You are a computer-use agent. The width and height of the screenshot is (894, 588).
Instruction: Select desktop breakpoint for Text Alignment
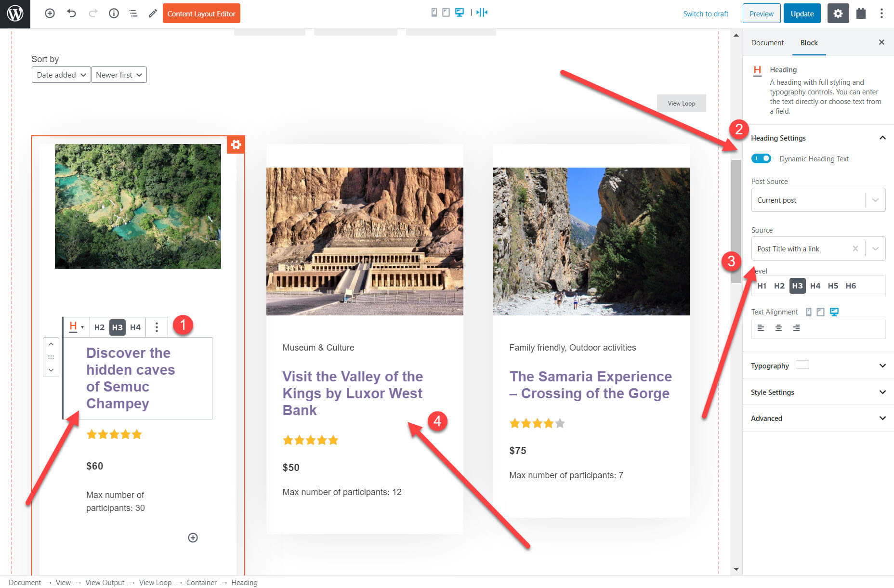(x=834, y=312)
